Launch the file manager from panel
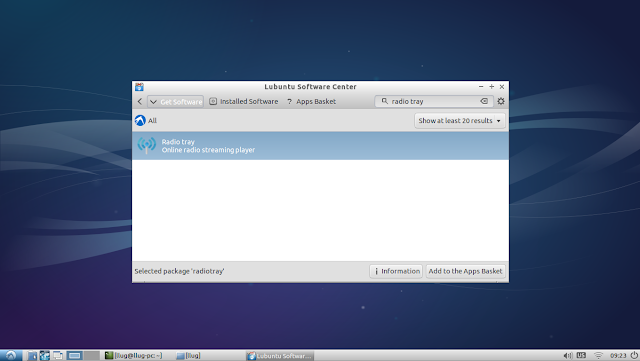Image resolution: width=640 pixels, height=361 pixels. [x=32, y=355]
